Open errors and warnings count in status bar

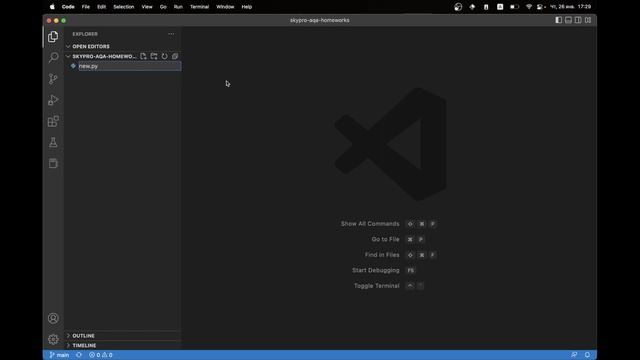pos(100,355)
